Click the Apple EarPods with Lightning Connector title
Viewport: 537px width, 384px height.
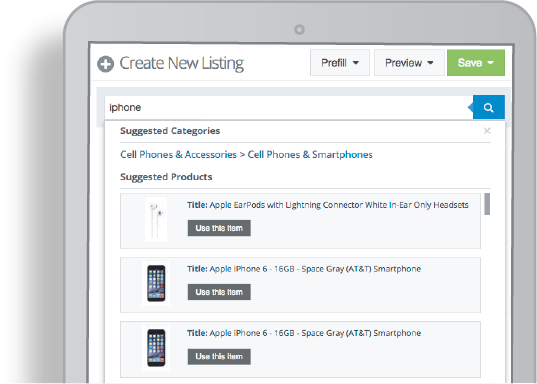click(328, 205)
